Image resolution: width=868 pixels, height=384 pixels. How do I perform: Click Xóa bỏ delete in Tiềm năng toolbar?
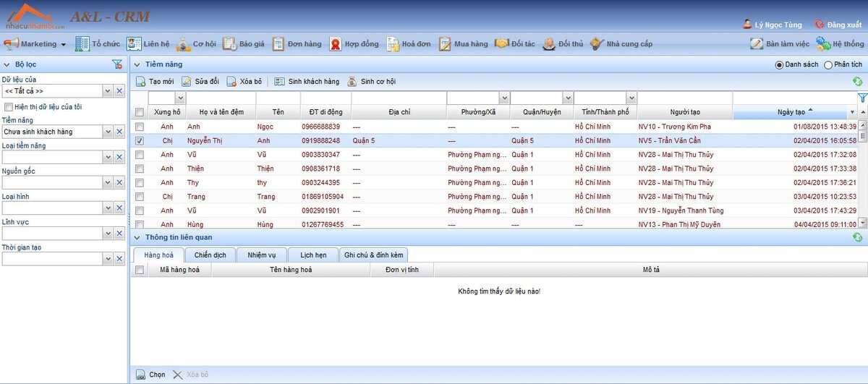[x=244, y=82]
